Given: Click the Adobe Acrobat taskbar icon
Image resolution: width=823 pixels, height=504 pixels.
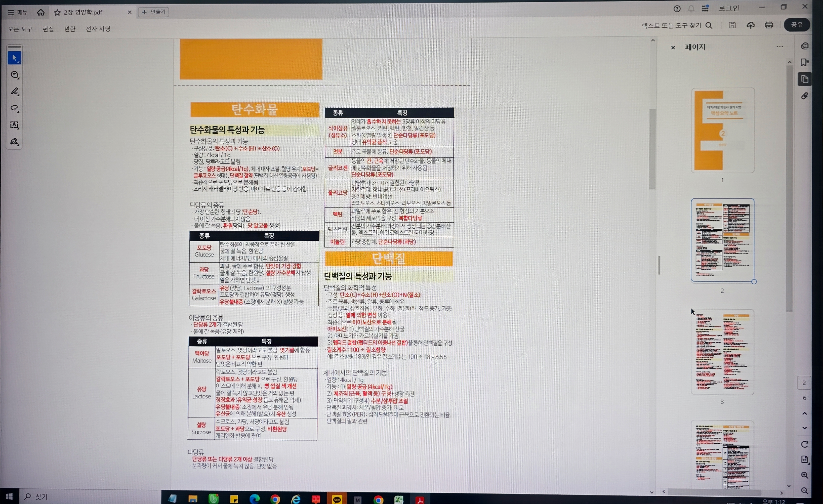Looking at the screenshot, I should pyautogui.click(x=420, y=500).
